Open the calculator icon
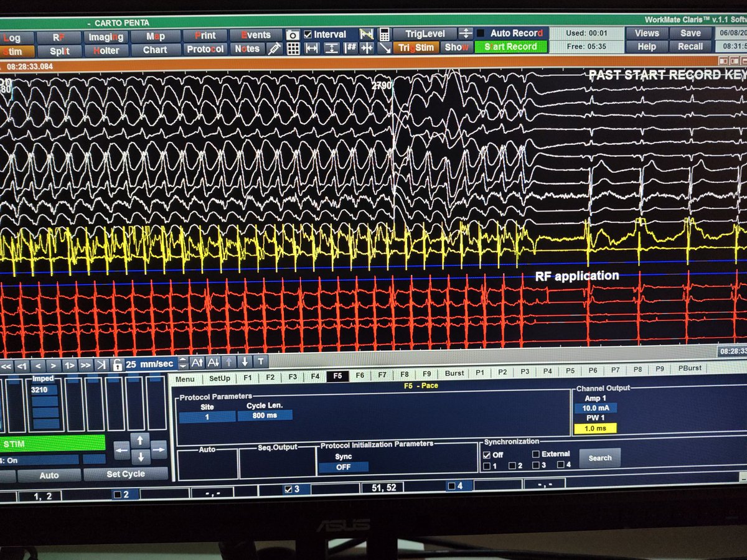Image resolution: width=747 pixels, height=560 pixels. tap(384, 34)
